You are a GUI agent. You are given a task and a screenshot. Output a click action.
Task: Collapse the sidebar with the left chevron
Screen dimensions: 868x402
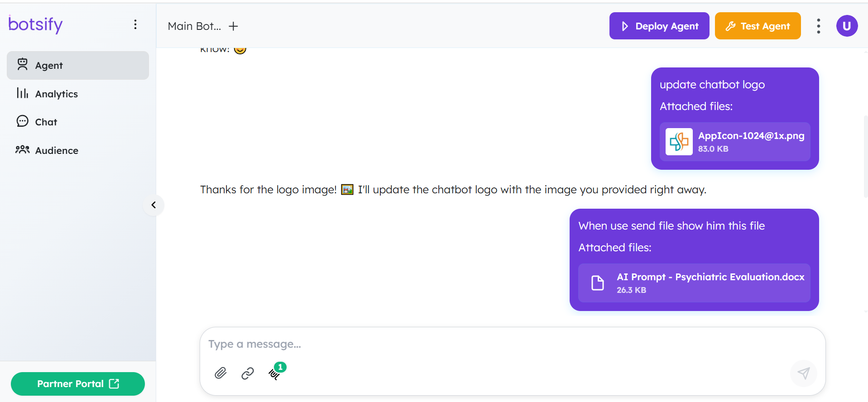[153, 205]
